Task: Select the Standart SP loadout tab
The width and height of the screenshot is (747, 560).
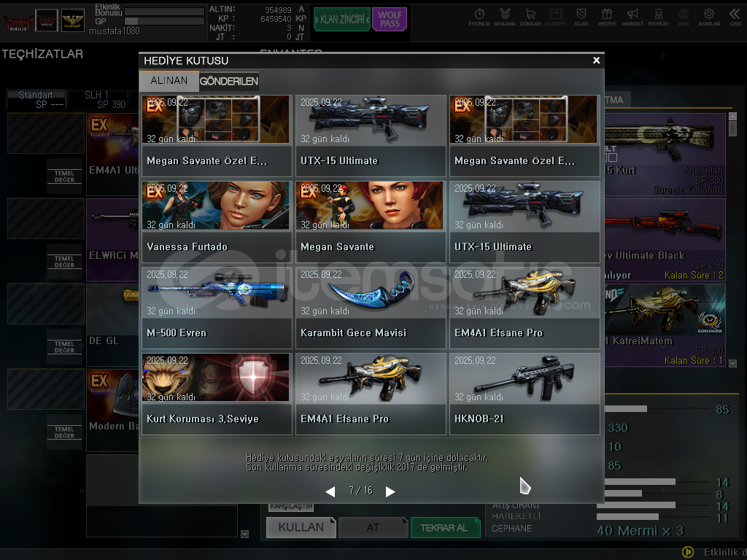Action: click(x=36, y=99)
